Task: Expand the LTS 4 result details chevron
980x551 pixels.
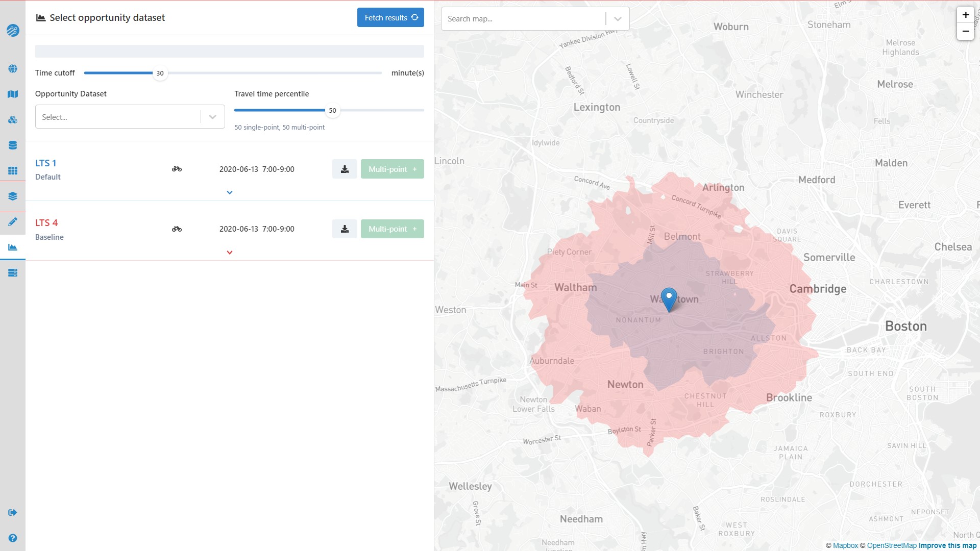Action: point(229,252)
